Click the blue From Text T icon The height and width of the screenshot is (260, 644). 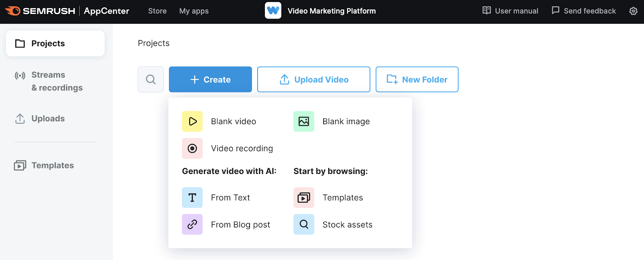[x=192, y=198]
